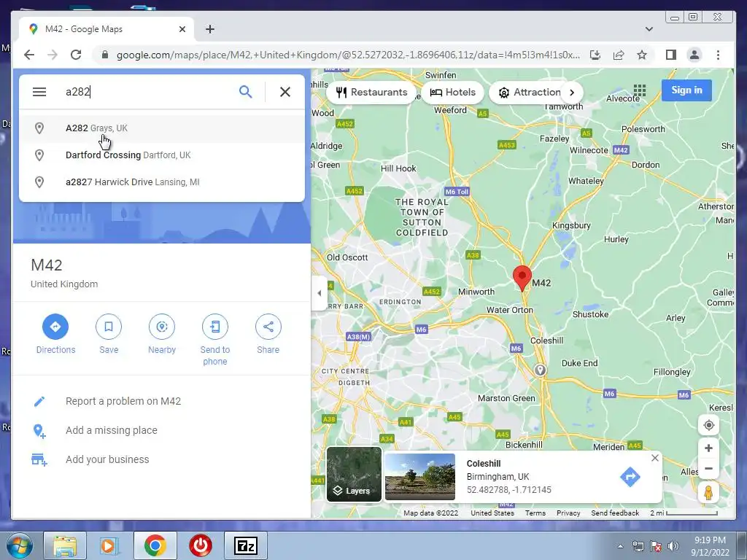747x560 pixels.
Task: Open media player from taskbar
Action: pyautogui.click(x=109, y=545)
